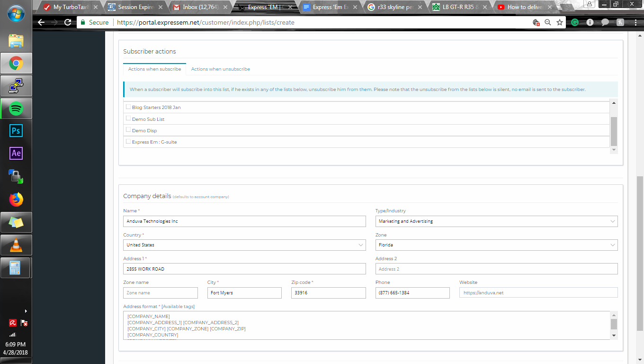Open the Action Center flag tray icon
This screenshot has width=644, height=364.
tap(24, 323)
